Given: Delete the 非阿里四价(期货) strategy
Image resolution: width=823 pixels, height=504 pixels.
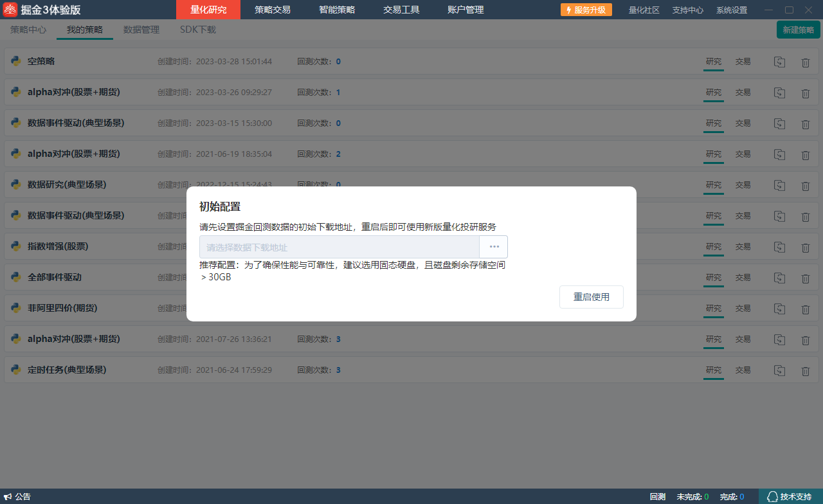Looking at the screenshot, I should [x=805, y=309].
